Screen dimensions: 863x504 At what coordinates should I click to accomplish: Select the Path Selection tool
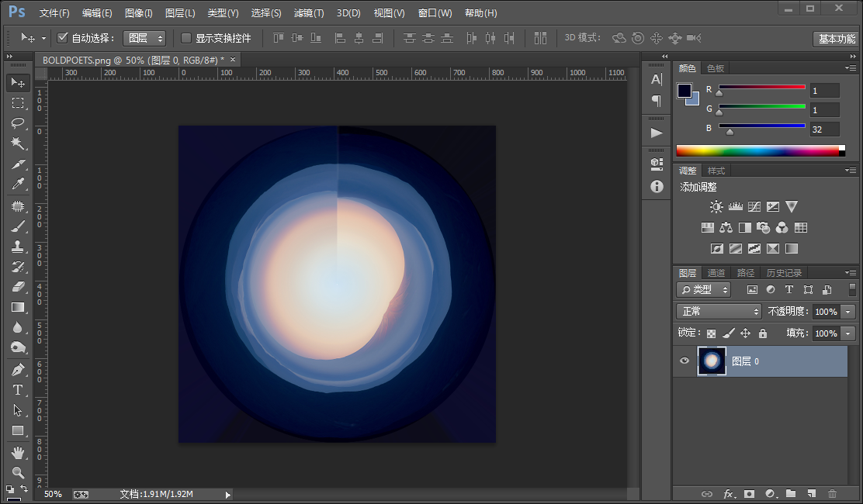pos(18,410)
